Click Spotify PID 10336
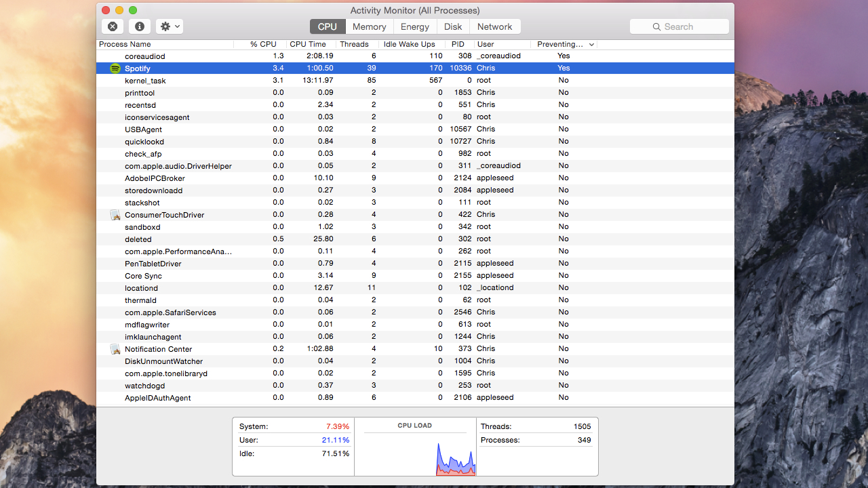 (x=460, y=68)
